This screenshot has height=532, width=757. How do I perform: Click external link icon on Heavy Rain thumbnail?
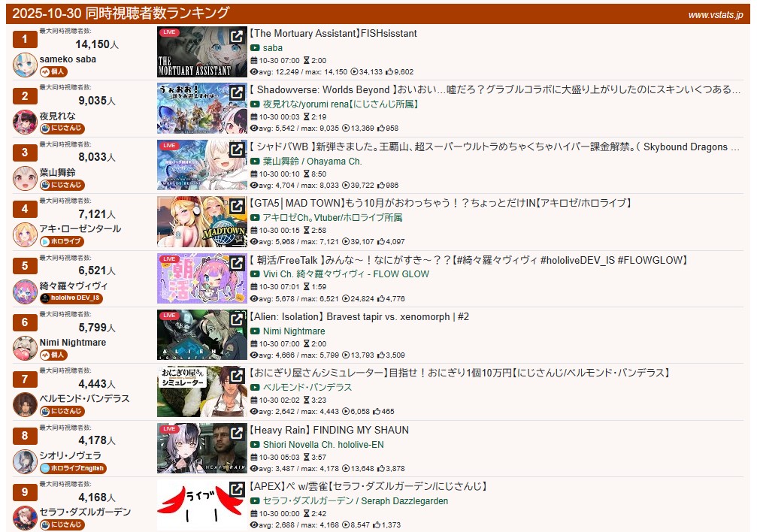(x=237, y=433)
